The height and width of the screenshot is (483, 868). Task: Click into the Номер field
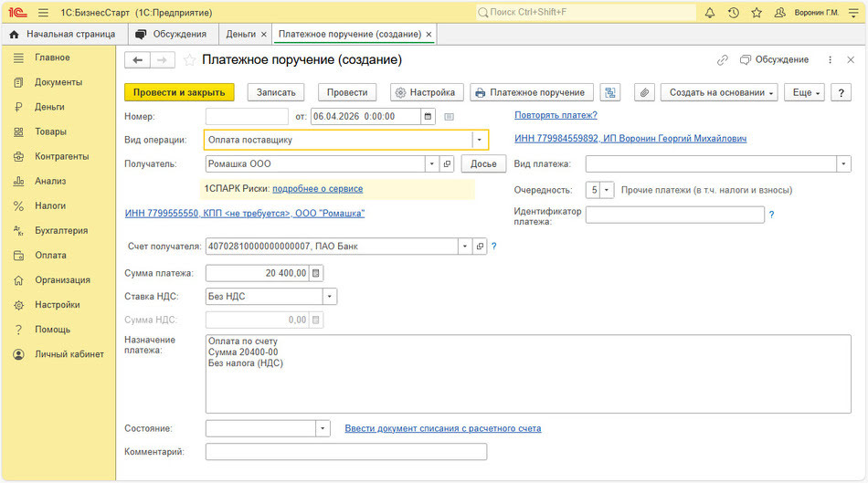coord(247,116)
